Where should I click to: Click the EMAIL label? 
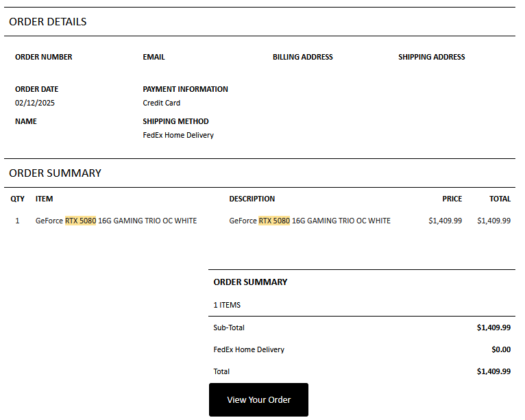[154, 57]
